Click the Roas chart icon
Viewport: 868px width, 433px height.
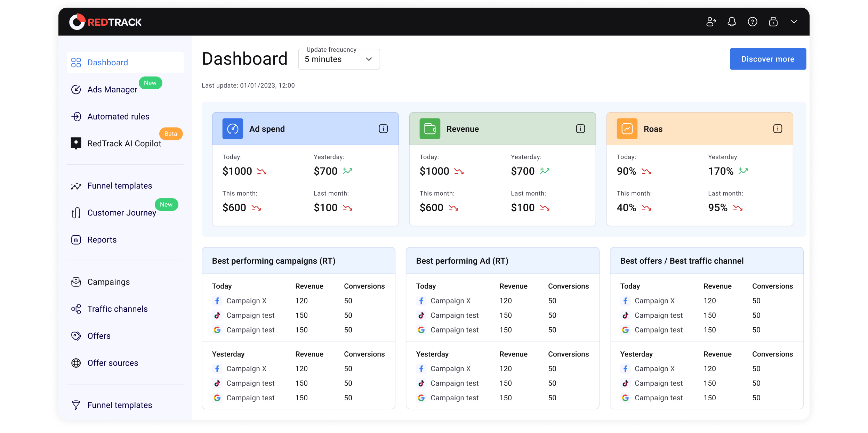[627, 129]
